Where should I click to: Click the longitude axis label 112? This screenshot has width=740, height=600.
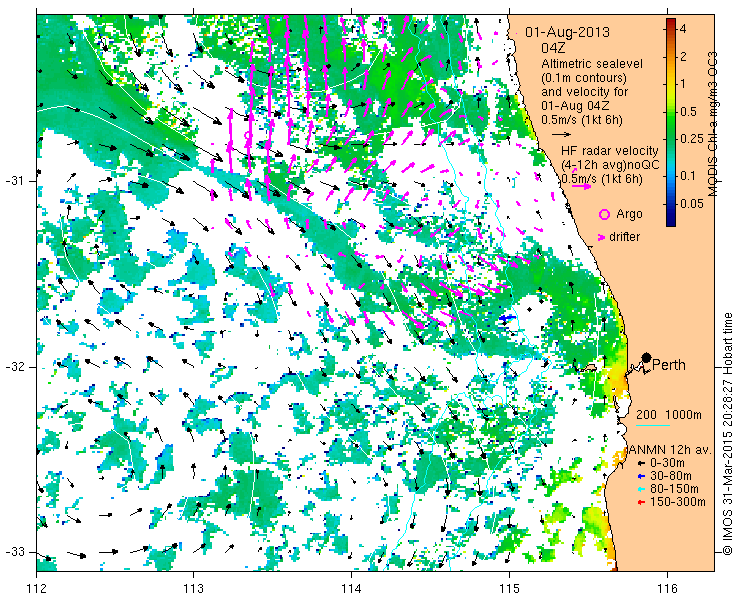point(36,589)
